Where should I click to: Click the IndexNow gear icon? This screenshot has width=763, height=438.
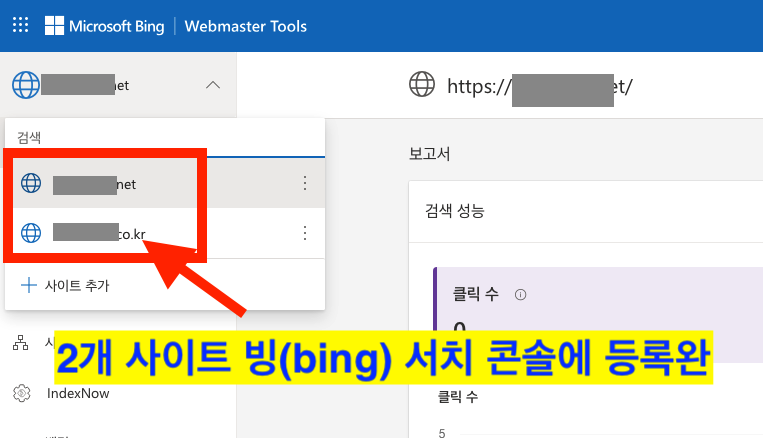(21, 393)
